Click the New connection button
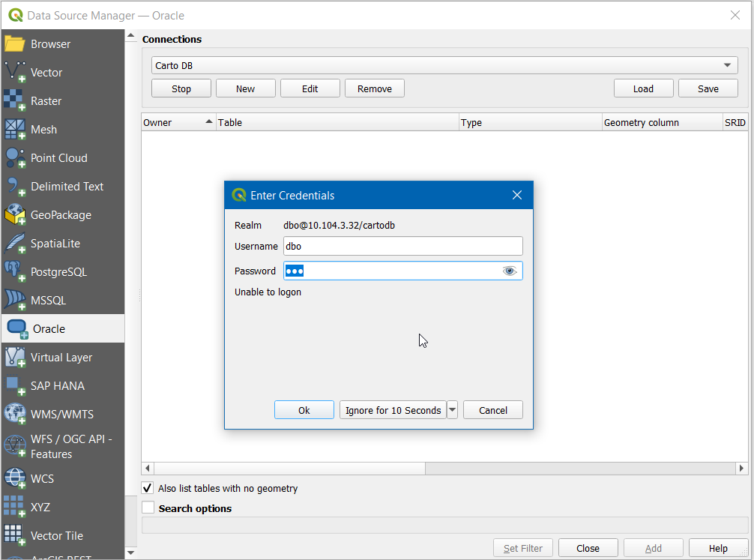Image resolution: width=754 pixels, height=560 pixels. [245, 88]
